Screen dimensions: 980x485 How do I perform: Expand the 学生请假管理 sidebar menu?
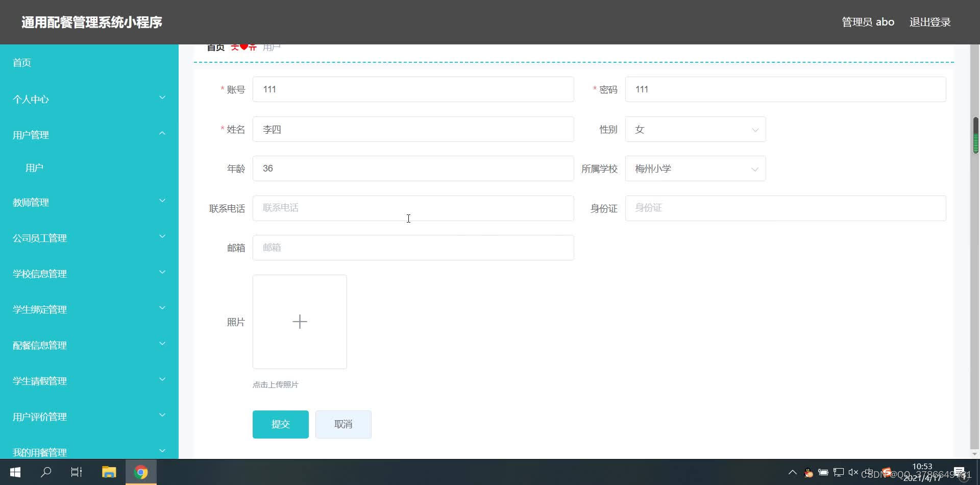tap(89, 381)
